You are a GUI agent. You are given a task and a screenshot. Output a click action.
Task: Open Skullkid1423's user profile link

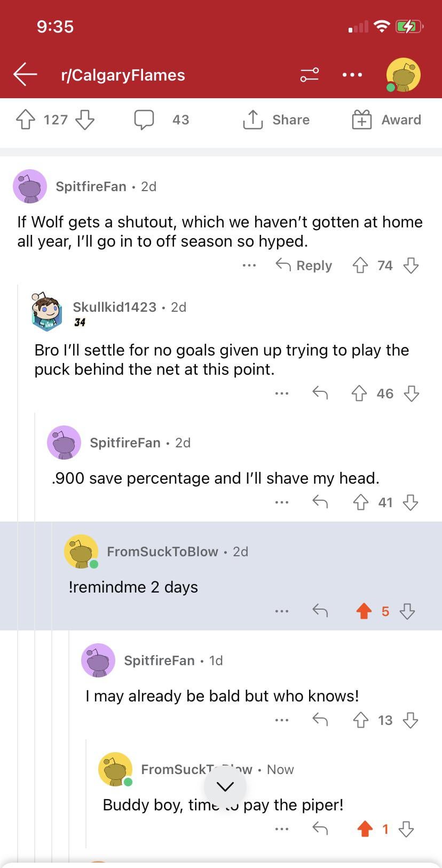[x=114, y=307]
